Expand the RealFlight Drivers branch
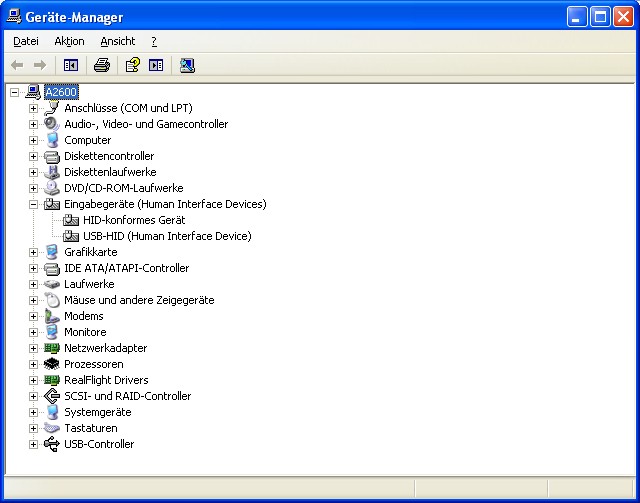The height and width of the screenshot is (503, 640). pyautogui.click(x=33, y=380)
